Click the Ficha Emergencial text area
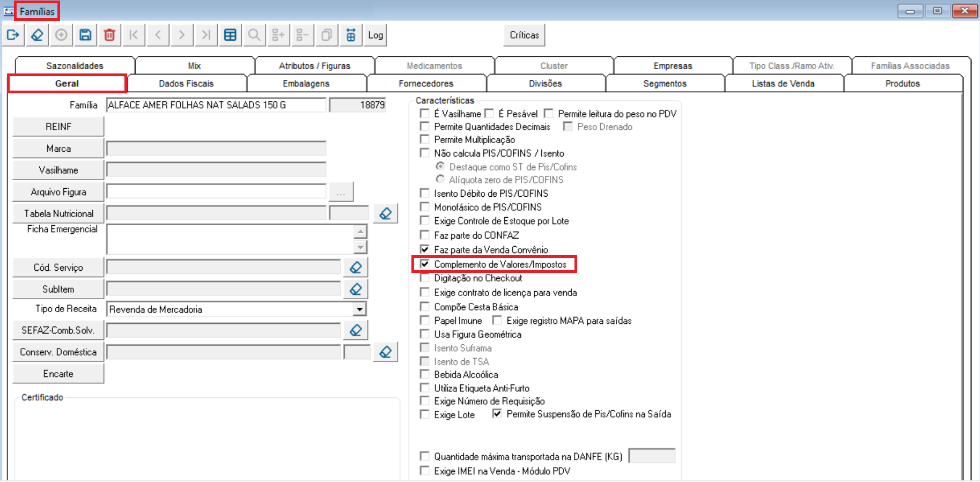 [230, 239]
